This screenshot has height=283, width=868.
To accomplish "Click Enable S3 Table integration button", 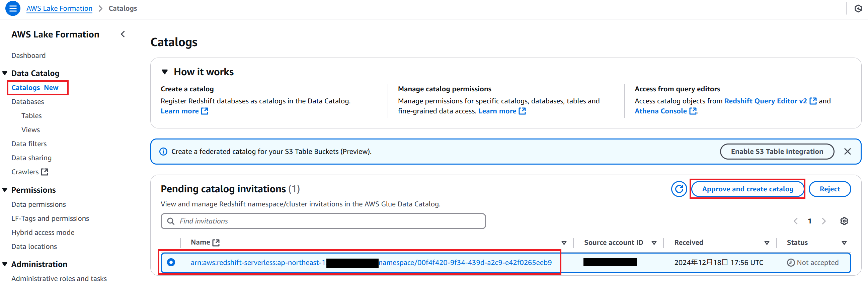I will [777, 152].
